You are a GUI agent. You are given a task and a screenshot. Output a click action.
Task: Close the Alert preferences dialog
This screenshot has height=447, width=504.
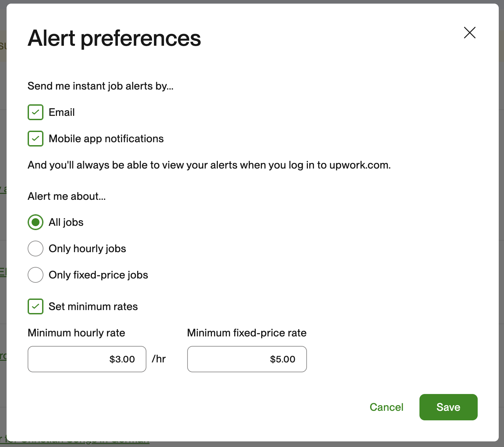pyautogui.click(x=469, y=33)
